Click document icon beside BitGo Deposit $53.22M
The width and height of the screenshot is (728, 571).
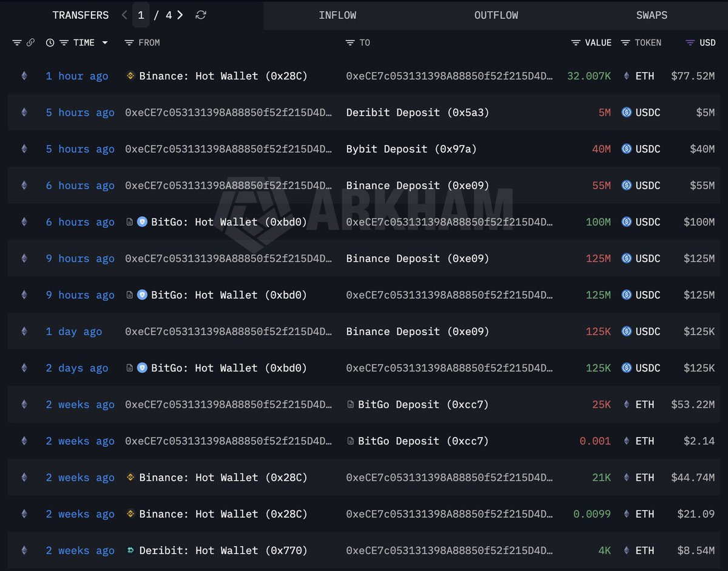point(350,404)
